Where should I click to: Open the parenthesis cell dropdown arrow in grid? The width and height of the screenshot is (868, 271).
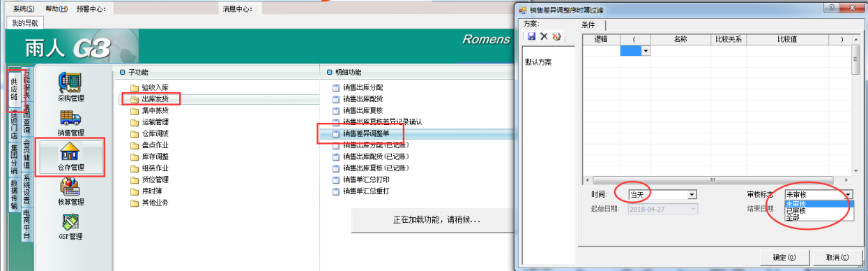pos(646,50)
